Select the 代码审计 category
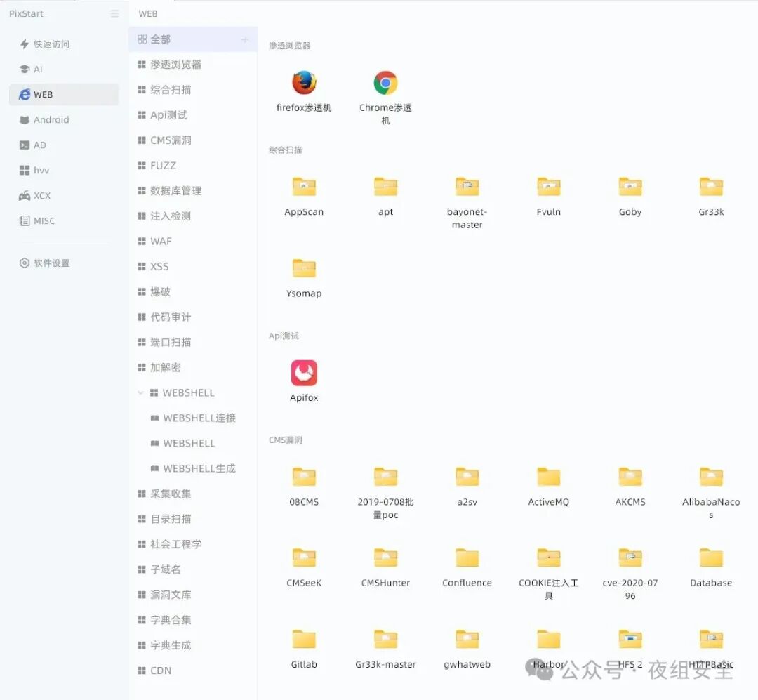Image resolution: width=758 pixels, height=700 pixels. click(194, 317)
